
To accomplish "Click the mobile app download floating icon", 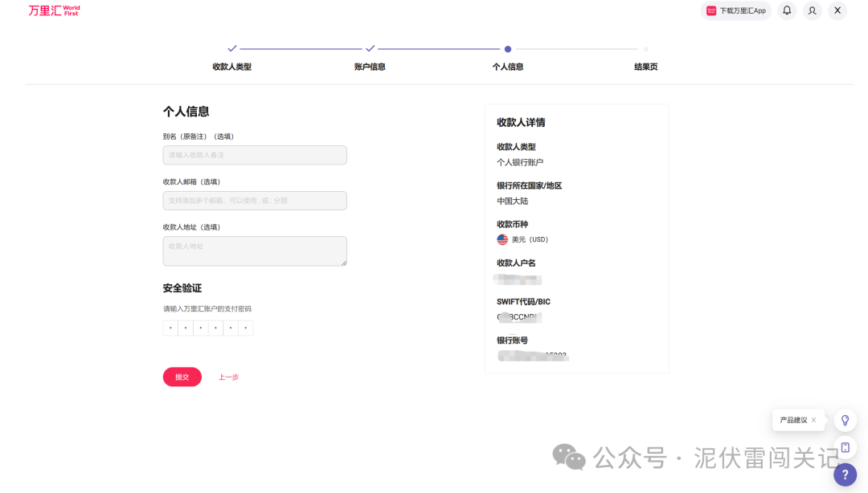I will pyautogui.click(x=845, y=446).
